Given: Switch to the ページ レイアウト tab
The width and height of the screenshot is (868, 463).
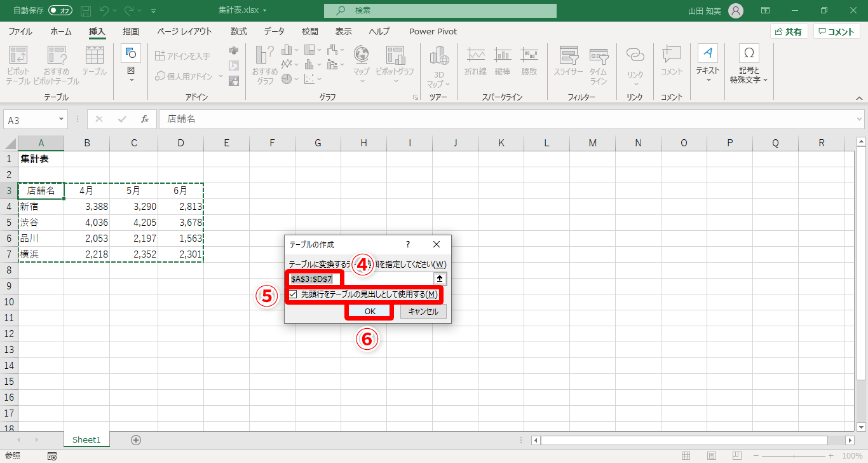Looking at the screenshot, I should [x=184, y=31].
